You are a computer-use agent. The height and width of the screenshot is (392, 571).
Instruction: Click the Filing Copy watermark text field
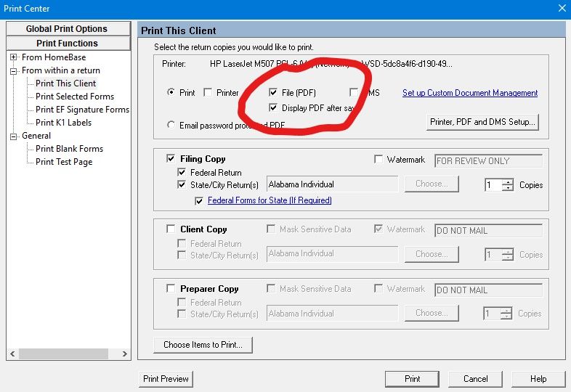click(487, 160)
